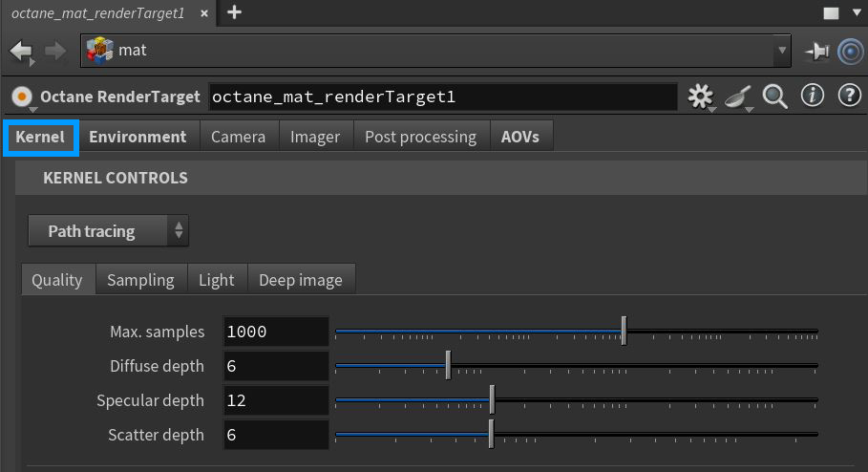This screenshot has height=472, width=868.
Task: Open the gear parameter settings menu
Action: pos(701,97)
